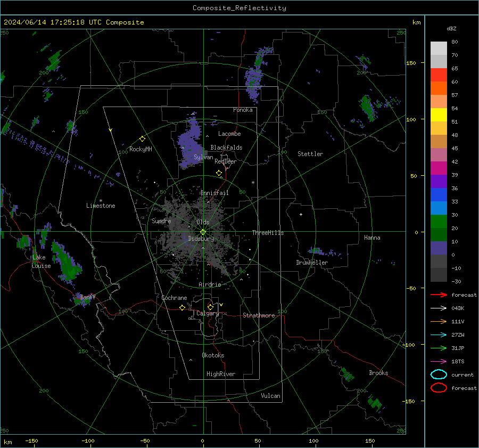
Task: Click the red forecast arrow in legend
Action: [439, 295]
